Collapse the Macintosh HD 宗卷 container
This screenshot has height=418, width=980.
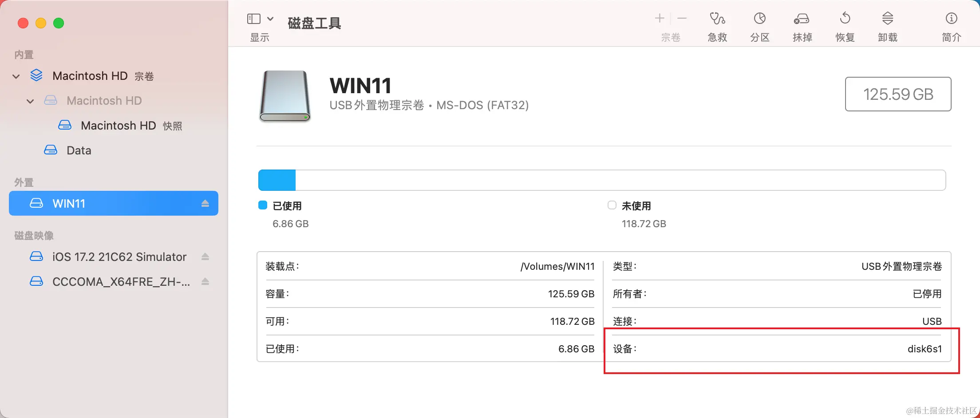[x=16, y=76]
